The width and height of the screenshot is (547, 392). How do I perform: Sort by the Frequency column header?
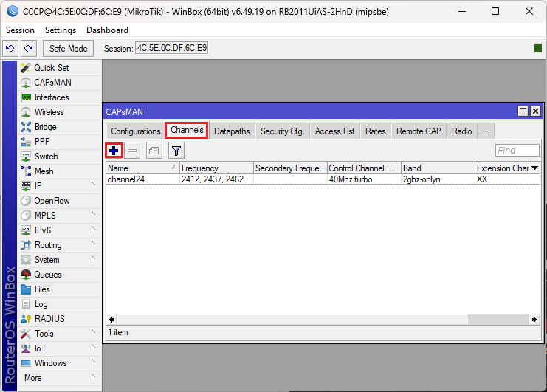pos(216,168)
